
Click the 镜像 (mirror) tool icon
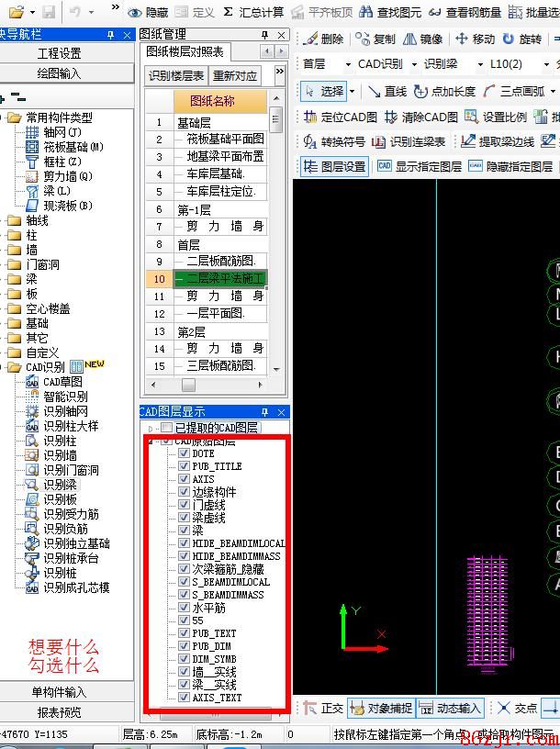[409, 39]
